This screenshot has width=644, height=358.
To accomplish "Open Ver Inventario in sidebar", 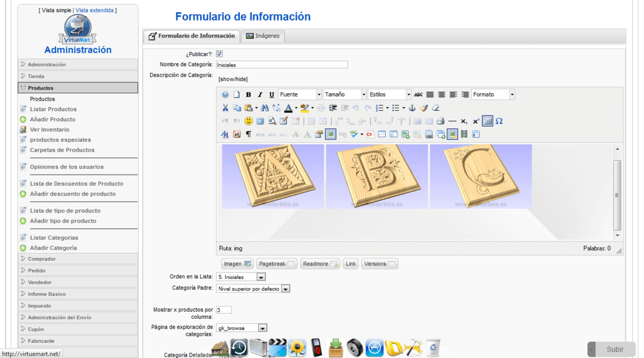I will pyautogui.click(x=50, y=129).
